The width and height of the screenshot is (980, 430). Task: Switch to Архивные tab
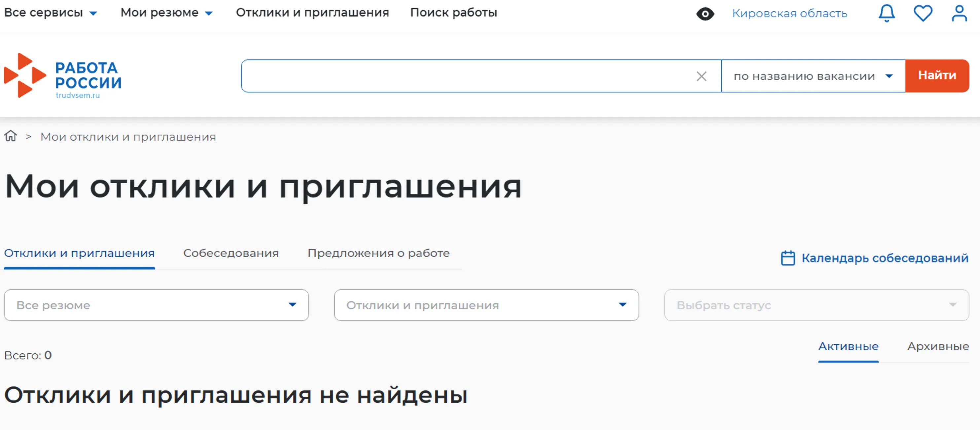938,346
